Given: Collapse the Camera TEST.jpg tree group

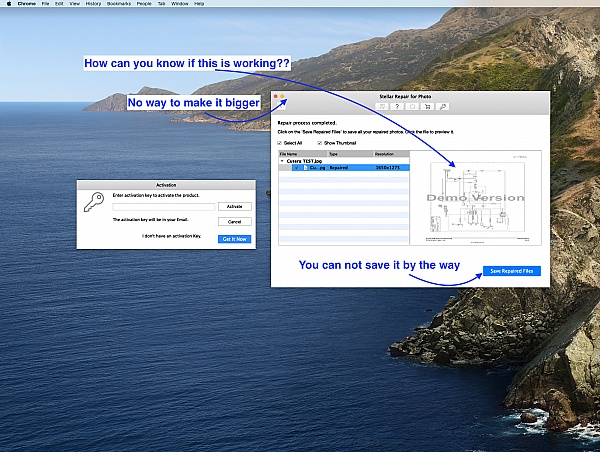Looking at the screenshot, I should point(281,160).
